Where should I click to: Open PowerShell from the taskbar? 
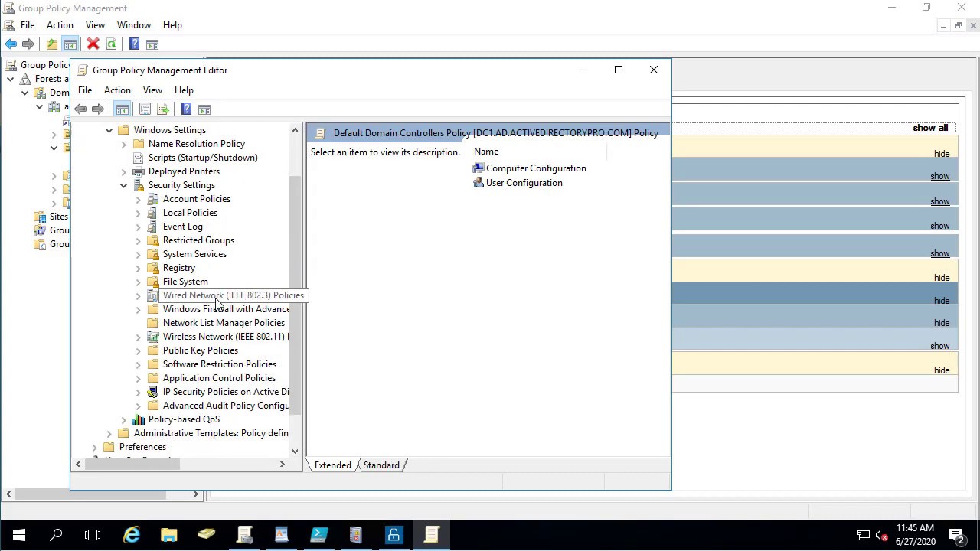(x=318, y=535)
